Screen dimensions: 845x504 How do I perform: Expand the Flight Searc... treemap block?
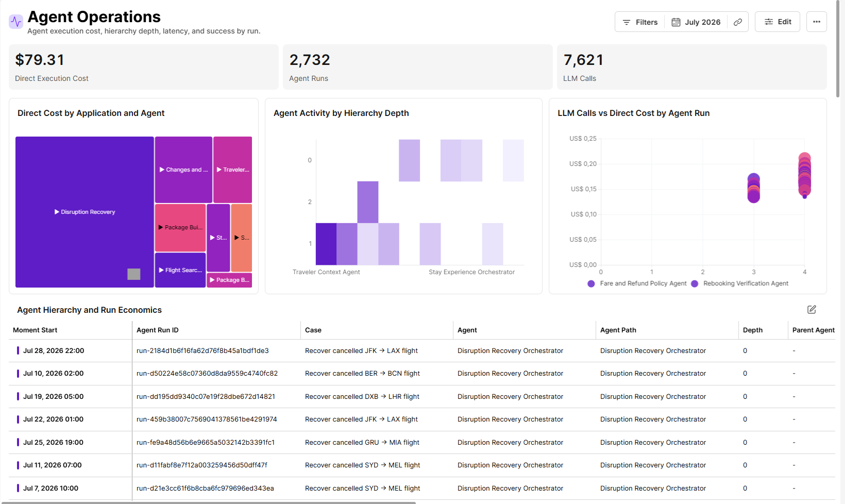(180, 270)
